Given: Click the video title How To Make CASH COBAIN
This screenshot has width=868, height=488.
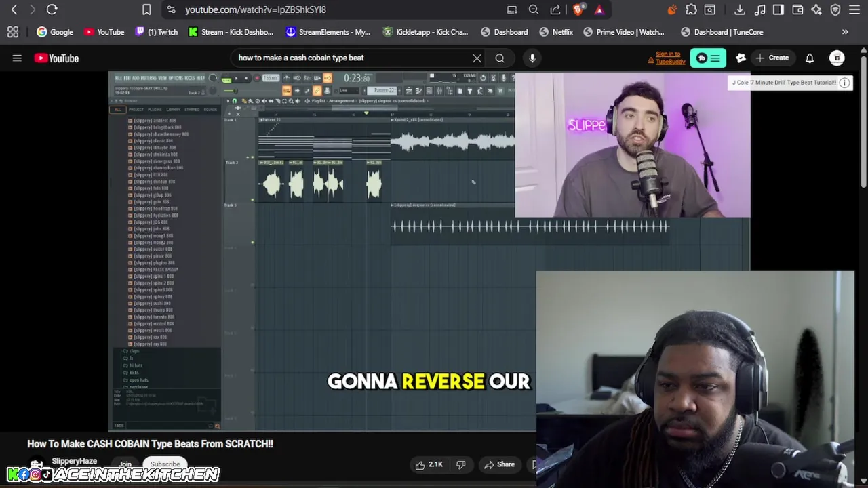Looking at the screenshot, I should (x=150, y=444).
